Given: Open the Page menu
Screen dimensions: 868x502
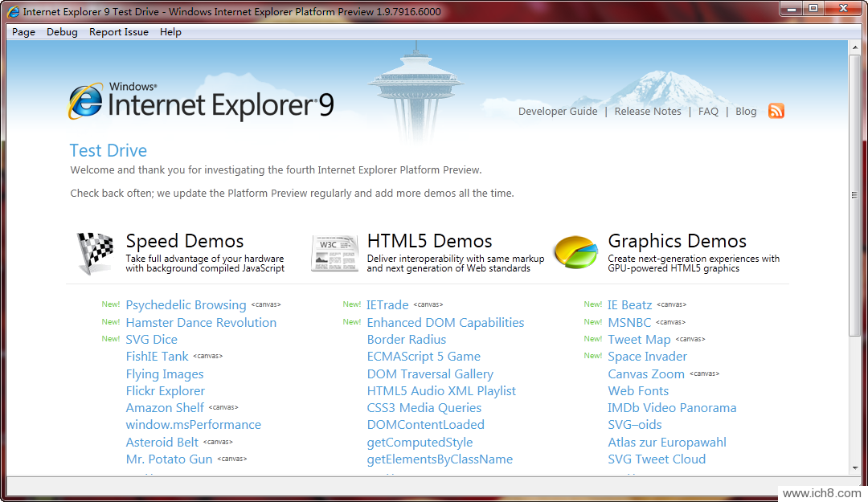Looking at the screenshot, I should coord(24,32).
